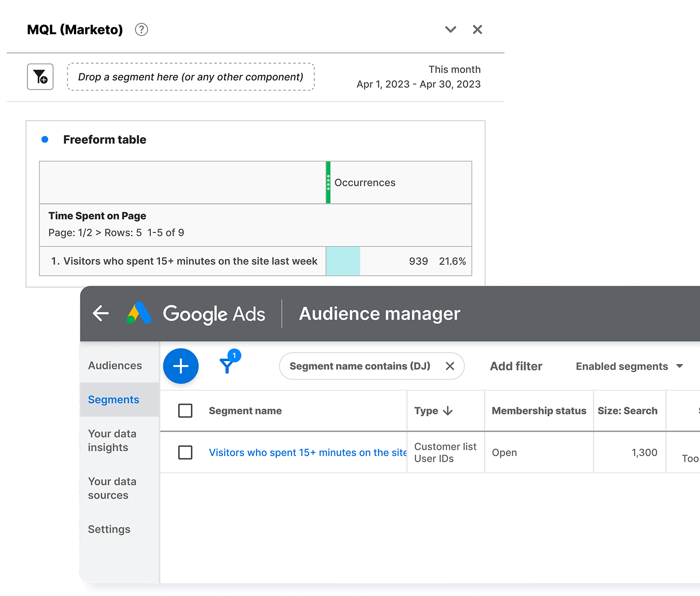This screenshot has width=700, height=596.
Task: Click the Audience manager title
Action: (x=379, y=314)
